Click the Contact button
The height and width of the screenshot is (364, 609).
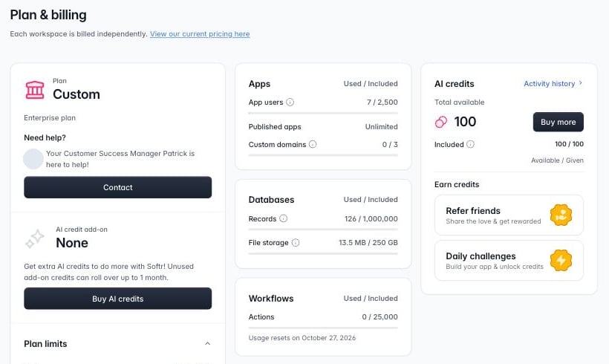point(117,187)
